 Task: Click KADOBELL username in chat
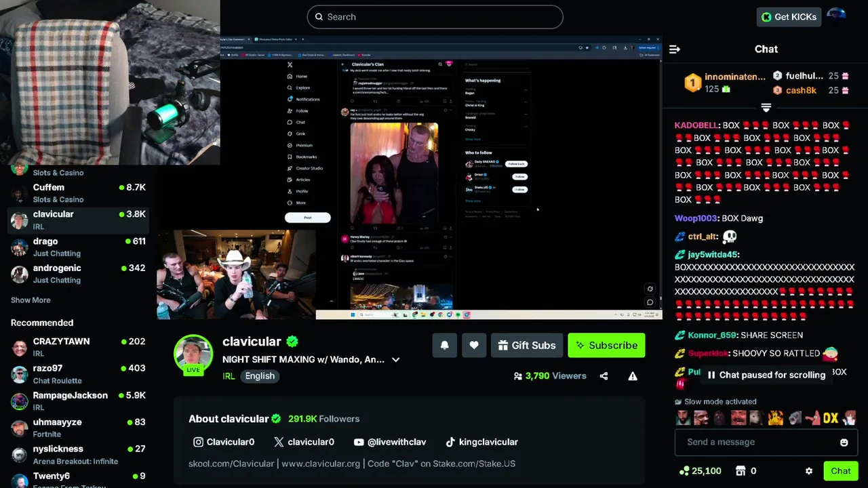pos(696,125)
